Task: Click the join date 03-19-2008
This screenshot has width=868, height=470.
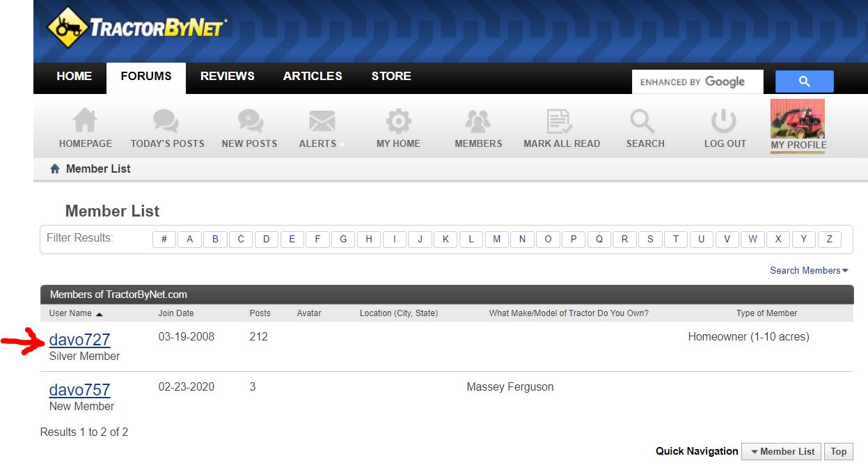Action: coord(187,336)
